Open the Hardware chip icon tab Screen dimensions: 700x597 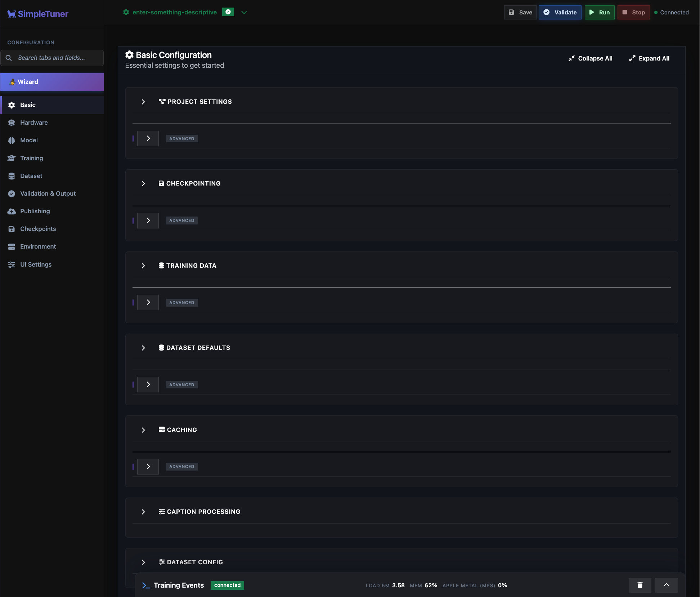12,122
